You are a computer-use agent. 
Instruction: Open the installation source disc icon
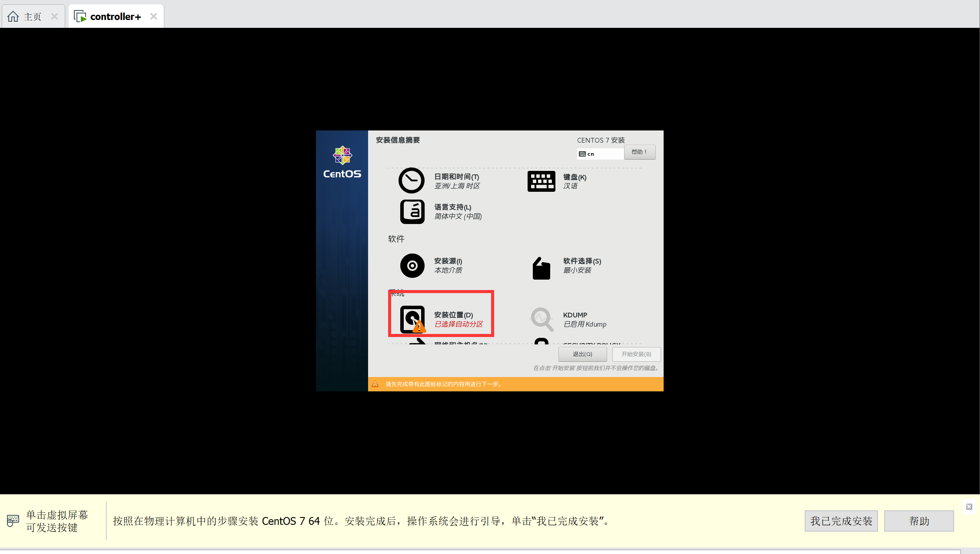point(412,266)
